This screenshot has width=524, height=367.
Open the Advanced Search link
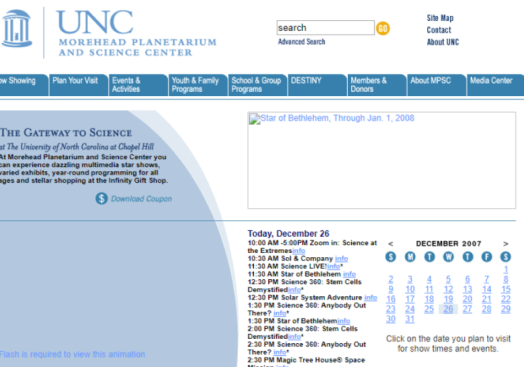click(x=301, y=42)
